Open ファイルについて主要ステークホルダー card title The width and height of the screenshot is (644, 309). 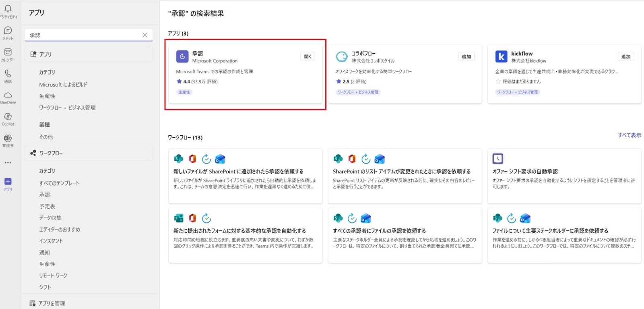(550, 231)
